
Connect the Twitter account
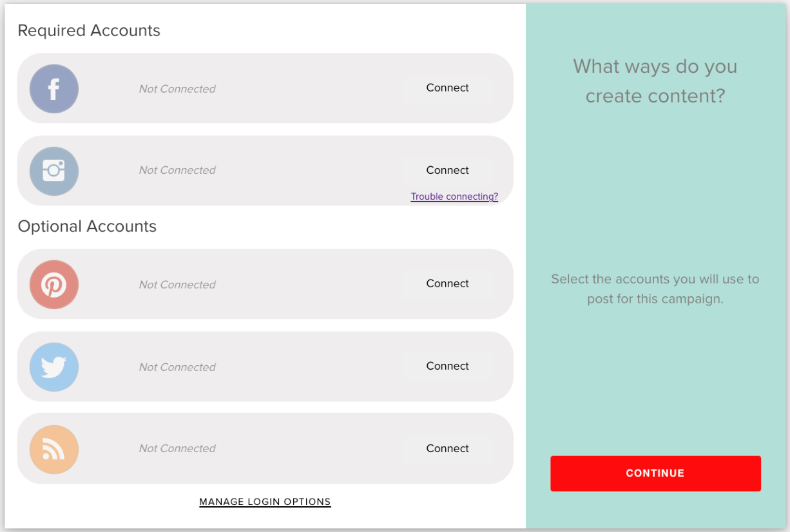pos(447,366)
